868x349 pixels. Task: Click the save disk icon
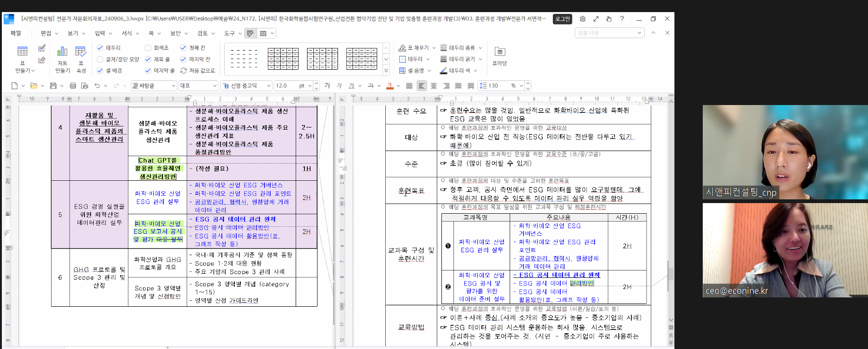pos(53,86)
